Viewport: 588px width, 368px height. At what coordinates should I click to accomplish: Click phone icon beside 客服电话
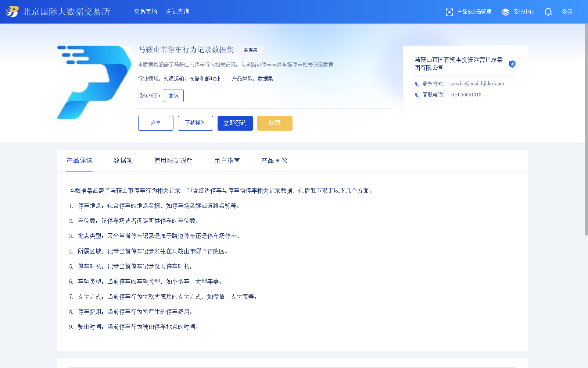coord(417,95)
